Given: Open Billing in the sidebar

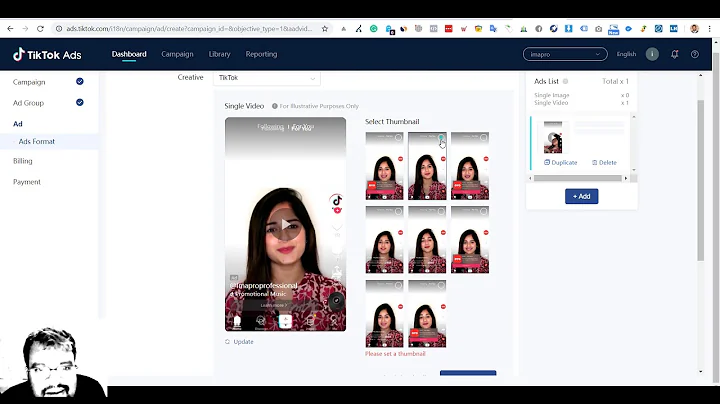Looking at the screenshot, I should [x=22, y=161].
